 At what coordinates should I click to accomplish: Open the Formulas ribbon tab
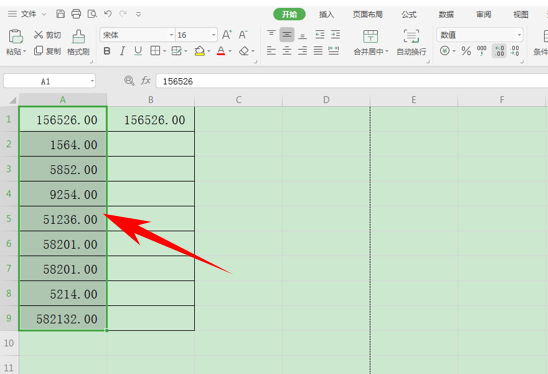tap(409, 14)
